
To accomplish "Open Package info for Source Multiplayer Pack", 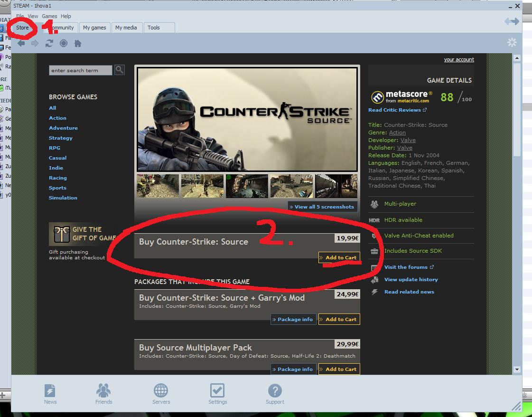I will coord(293,369).
